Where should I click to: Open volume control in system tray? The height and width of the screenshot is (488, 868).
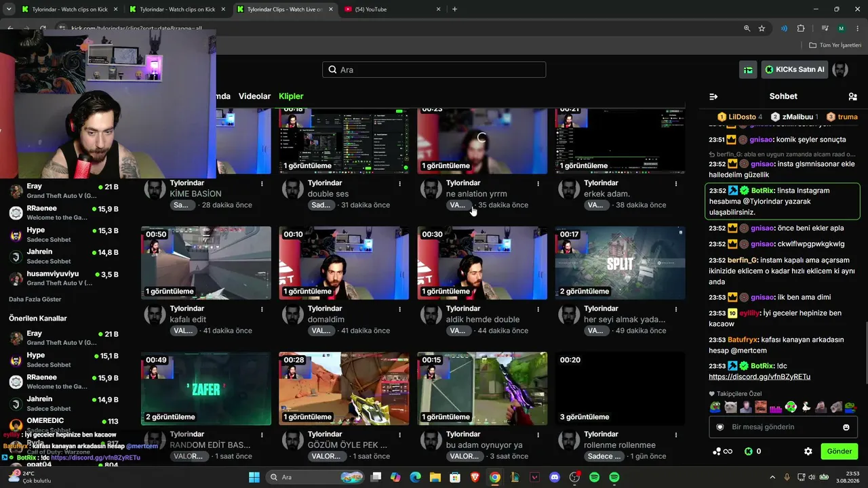[812, 477]
